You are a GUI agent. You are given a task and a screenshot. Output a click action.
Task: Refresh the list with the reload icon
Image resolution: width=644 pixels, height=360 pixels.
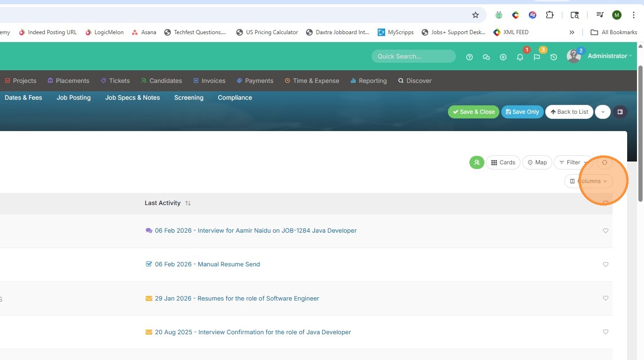[605, 162]
